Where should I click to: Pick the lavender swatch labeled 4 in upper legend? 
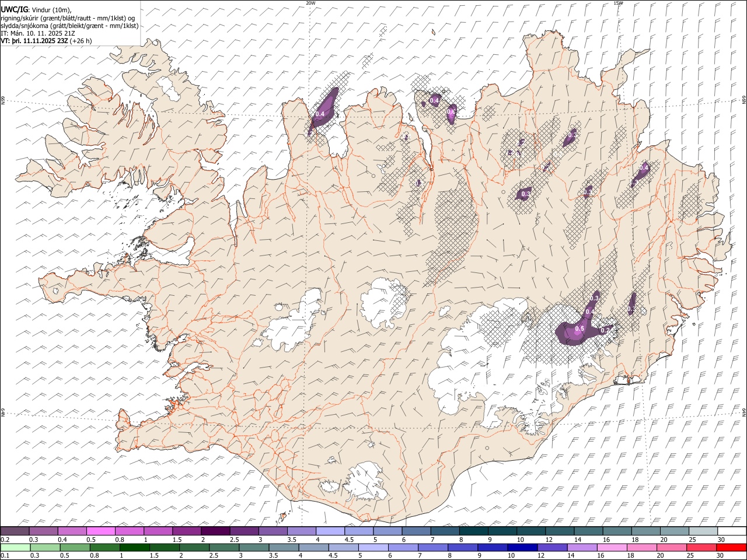point(330,531)
